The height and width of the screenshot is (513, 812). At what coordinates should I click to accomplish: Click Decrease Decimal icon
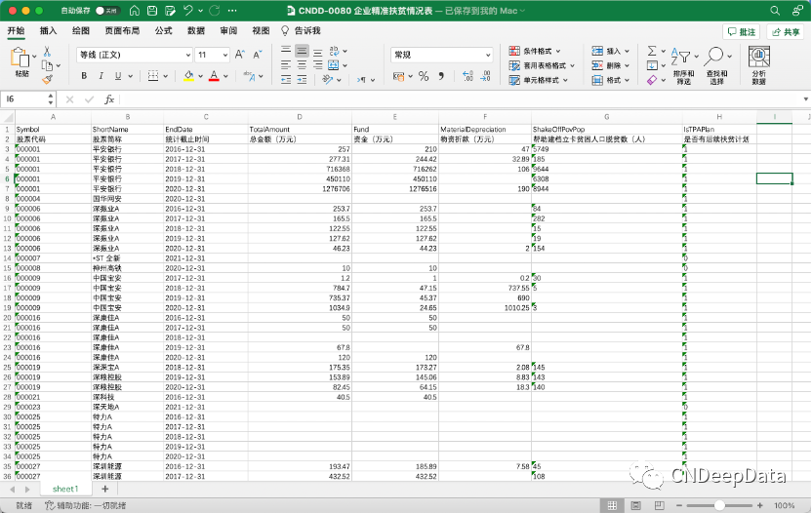click(486, 76)
